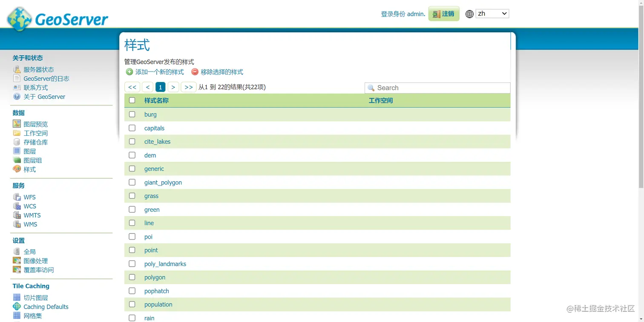Click the WMS service icon
The height and width of the screenshot is (322, 644).
point(17,224)
